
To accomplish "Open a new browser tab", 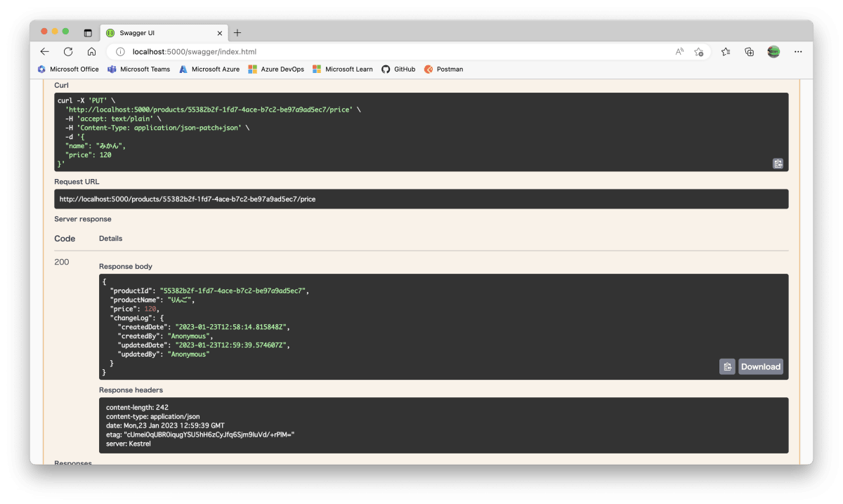I will pos(237,33).
